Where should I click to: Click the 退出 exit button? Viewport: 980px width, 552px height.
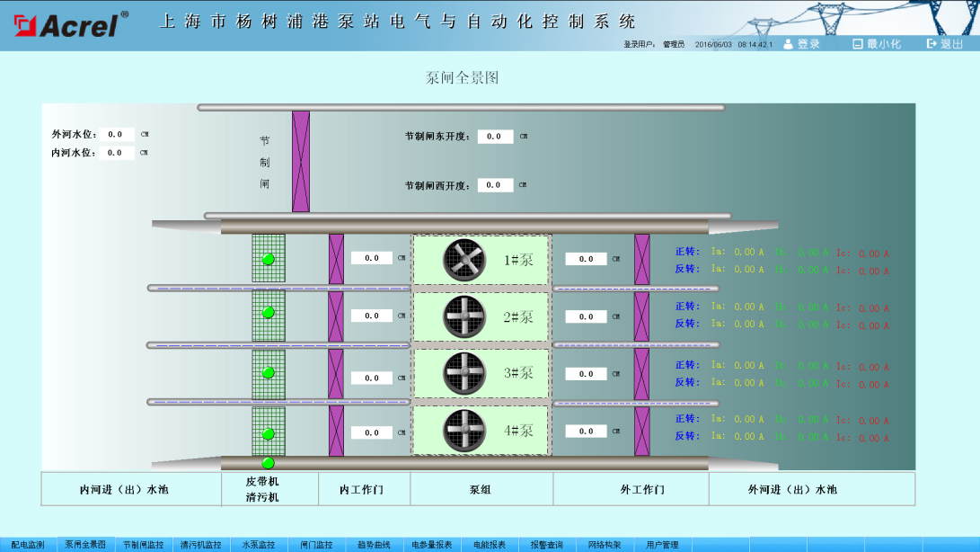[x=945, y=43]
